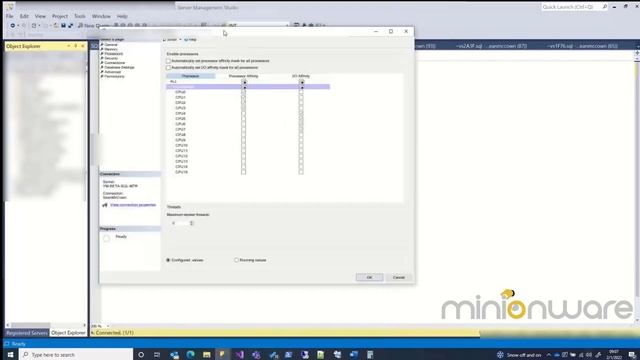Image resolution: width=640 pixels, height=360 pixels.
Task: Click the navigate back icon in the toolbar
Action: click(13, 25)
